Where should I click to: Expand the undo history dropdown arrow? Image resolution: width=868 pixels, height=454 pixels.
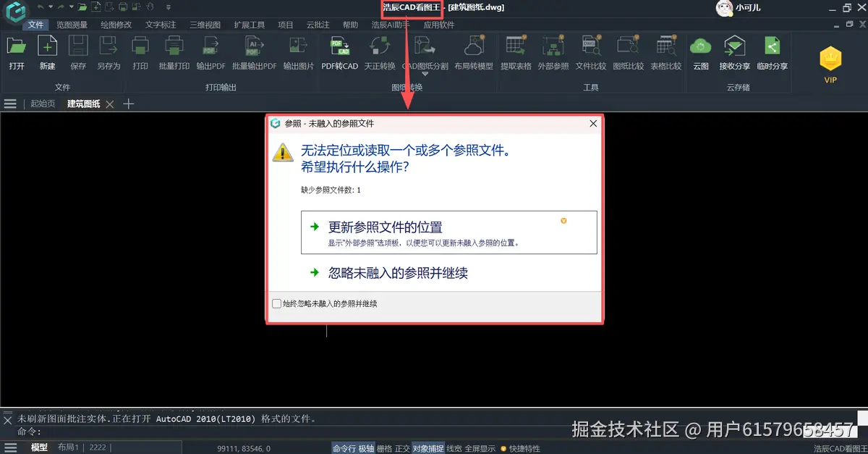pyautogui.click(x=50, y=7)
